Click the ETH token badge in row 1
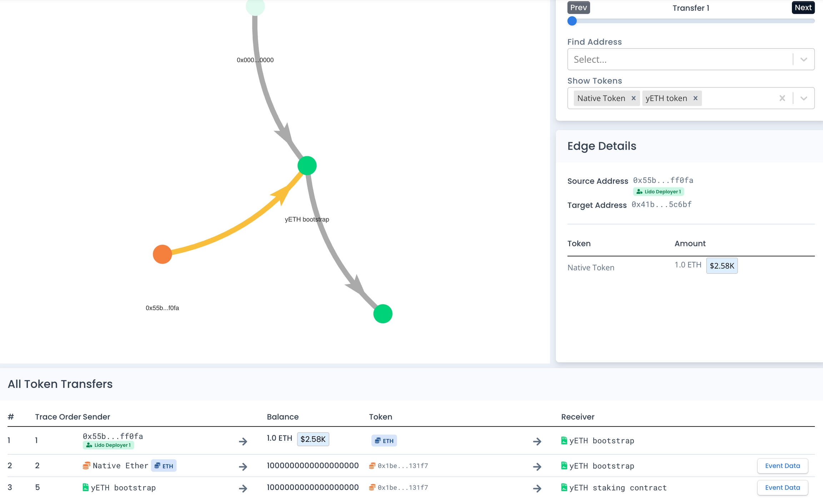The width and height of the screenshot is (823, 504). tap(384, 441)
